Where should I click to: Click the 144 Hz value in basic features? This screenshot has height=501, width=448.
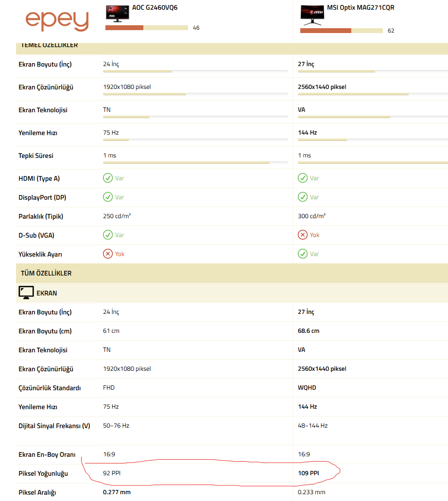tap(308, 133)
